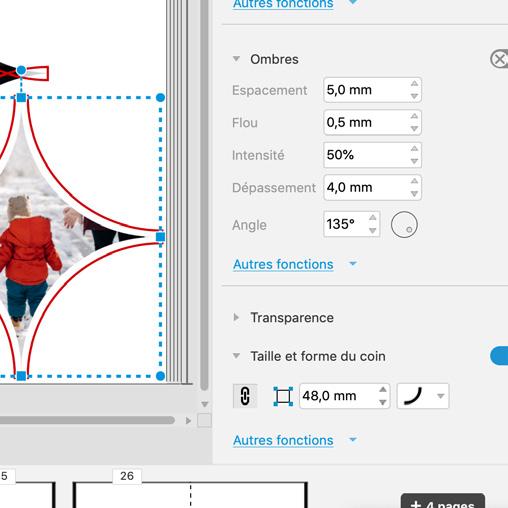Screen dimensions: 508x508
Task: Select page 26 thumbnail
Action: pos(190,495)
